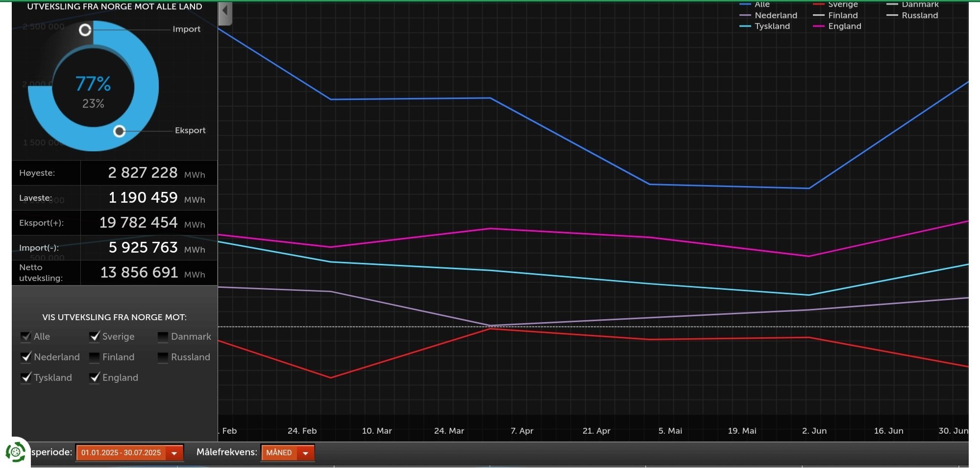Click the 7. Apr axis label
Screen dimensions: 980x468
coord(522,431)
